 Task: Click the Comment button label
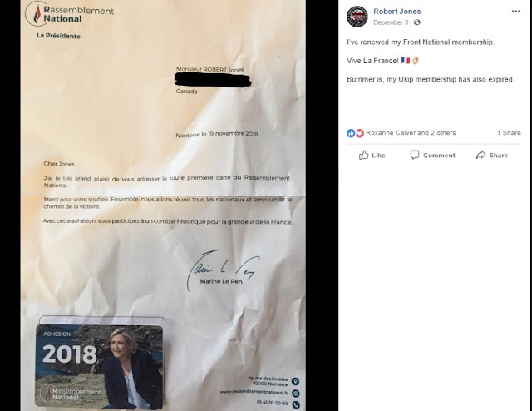tap(439, 156)
